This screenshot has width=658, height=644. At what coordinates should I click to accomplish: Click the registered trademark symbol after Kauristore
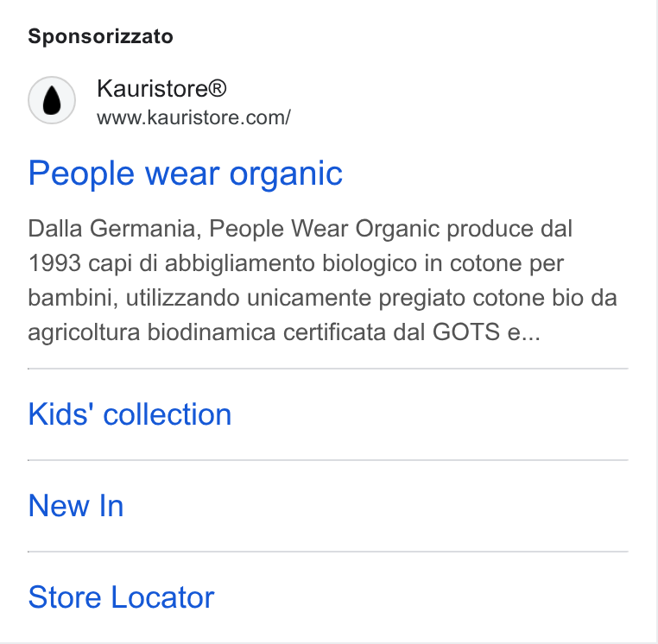coord(218,88)
